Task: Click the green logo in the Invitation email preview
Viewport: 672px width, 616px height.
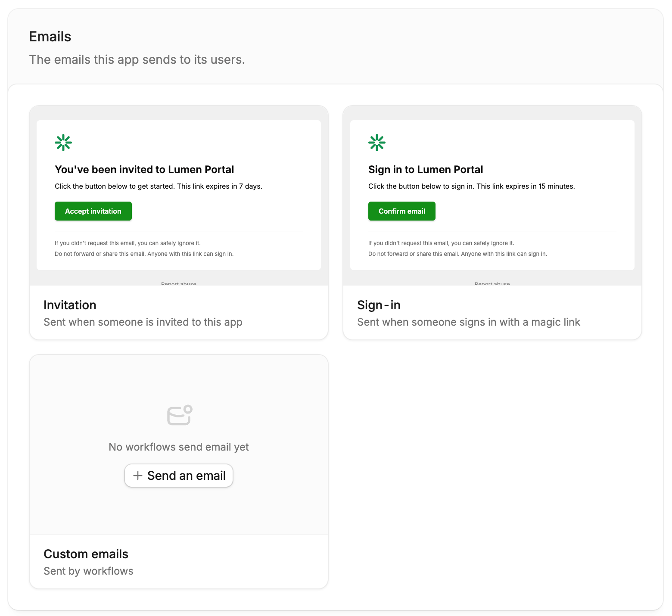Action: coord(63,143)
